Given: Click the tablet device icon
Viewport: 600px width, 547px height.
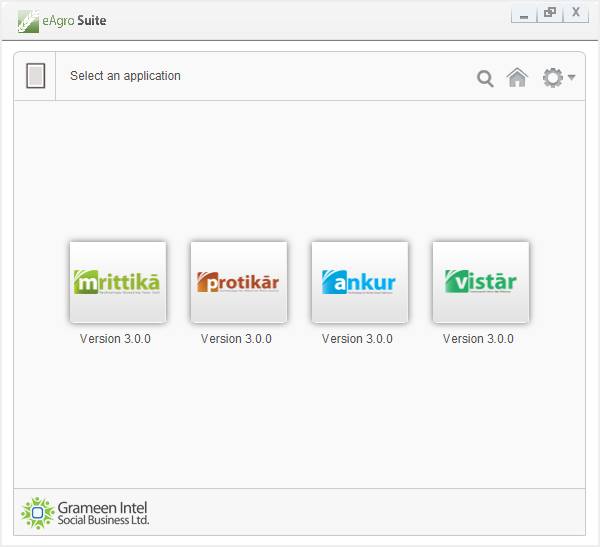Looking at the screenshot, I should tap(36, 76).
